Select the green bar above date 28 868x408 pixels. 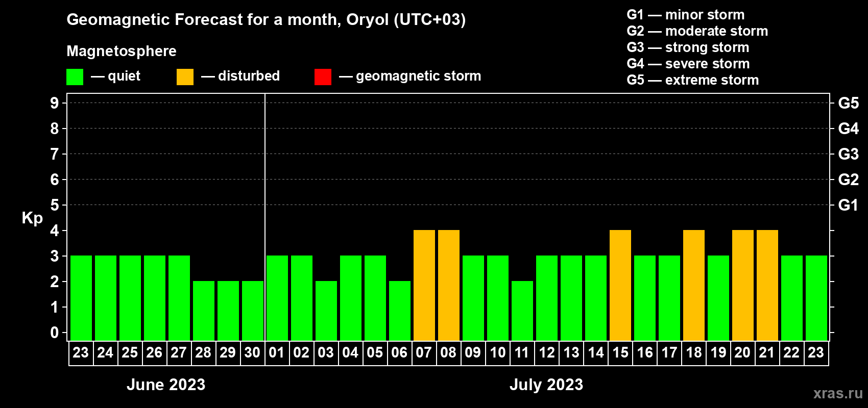pos(204,311)
